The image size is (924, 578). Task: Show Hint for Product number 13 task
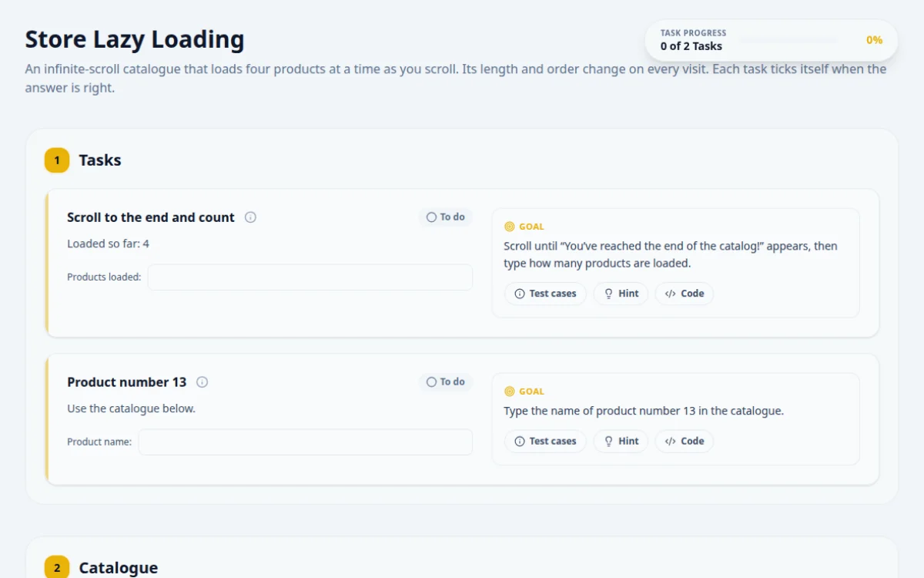621,442
